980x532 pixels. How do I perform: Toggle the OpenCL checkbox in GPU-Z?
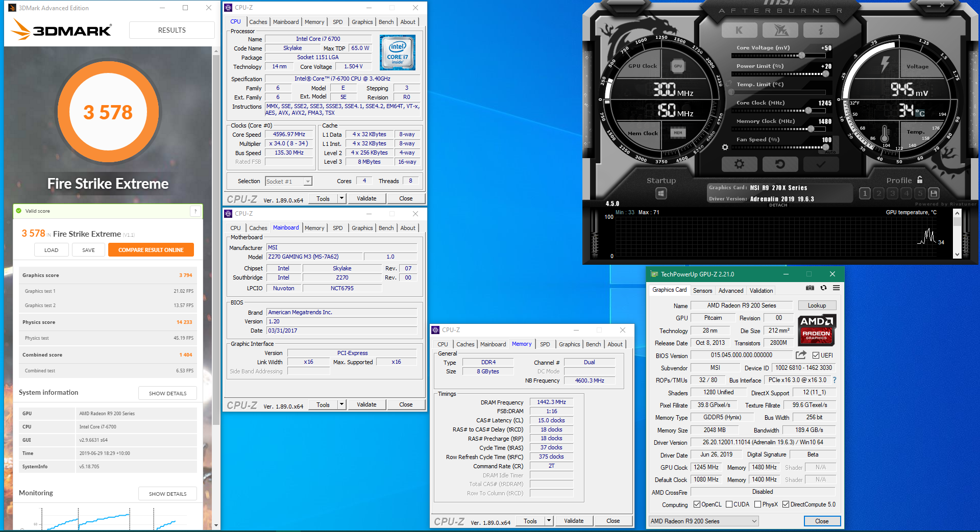tap(697, 504)
